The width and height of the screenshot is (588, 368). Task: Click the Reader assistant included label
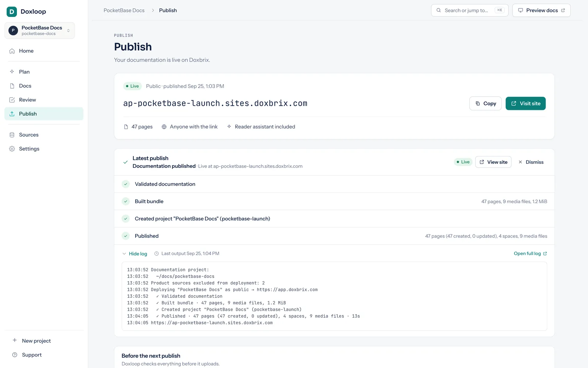pos(265,127)
